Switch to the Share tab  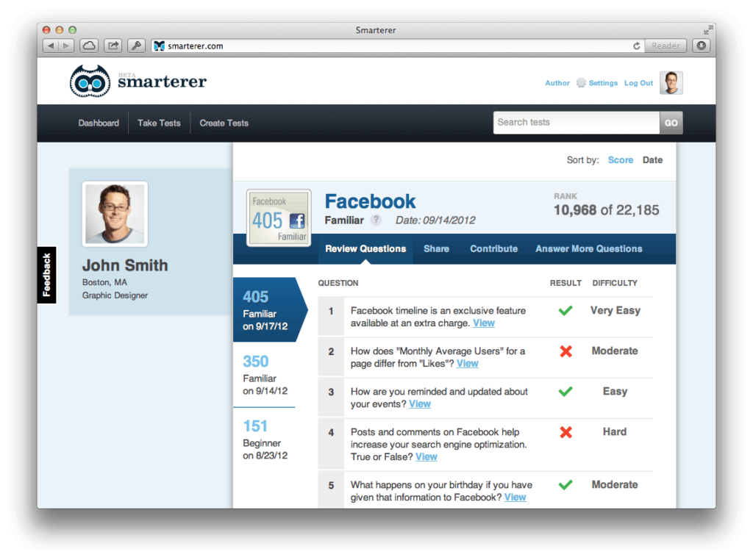click(436, 248)
